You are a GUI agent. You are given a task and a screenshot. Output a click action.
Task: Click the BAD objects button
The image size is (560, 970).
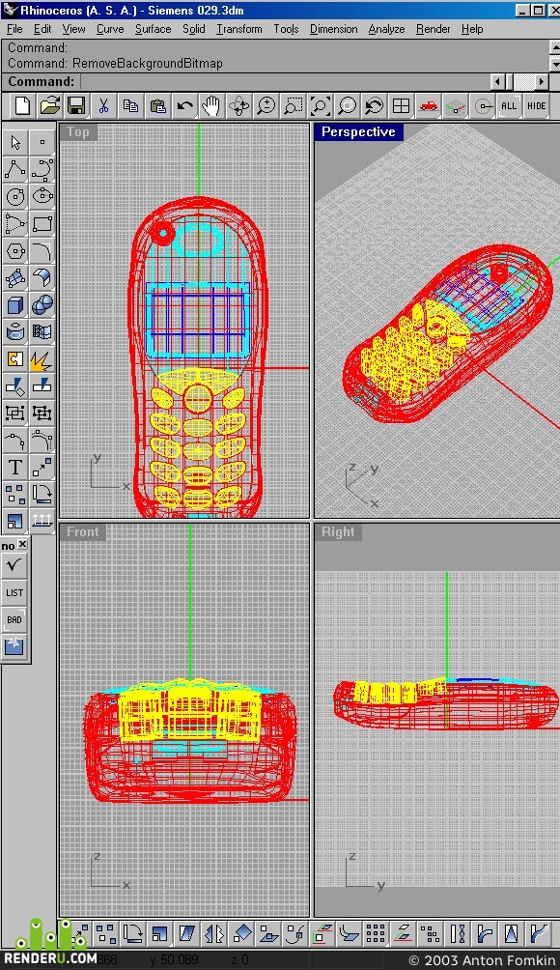pyautogui.click(x=14, y=619)
